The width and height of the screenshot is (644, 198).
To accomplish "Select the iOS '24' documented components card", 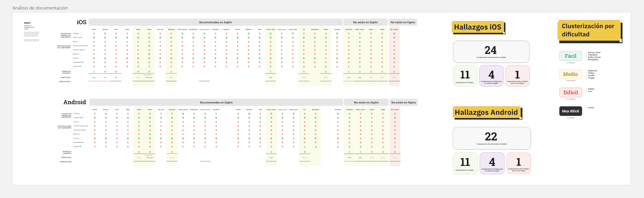I will [491, 52].
